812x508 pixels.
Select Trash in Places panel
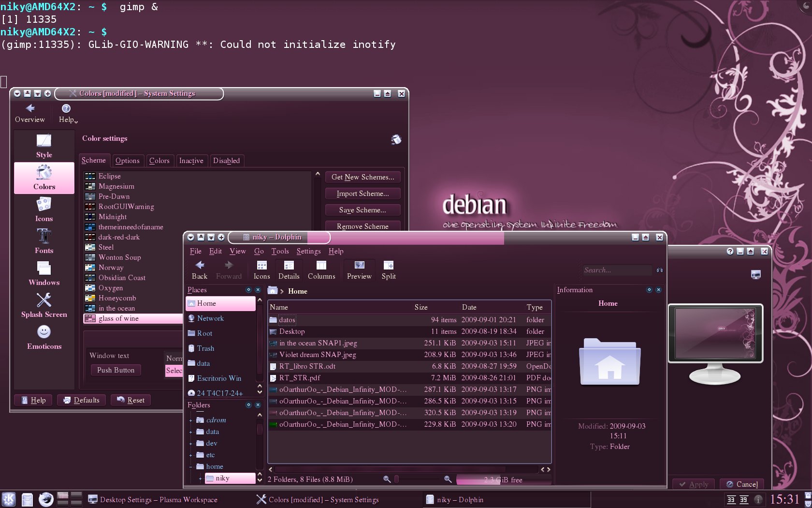click(220, 348)
